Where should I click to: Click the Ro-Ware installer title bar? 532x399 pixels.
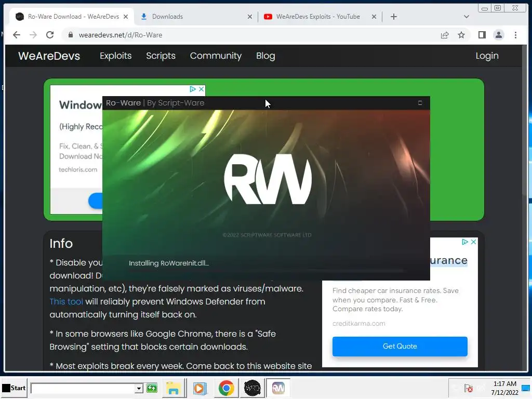click(266, 103)
